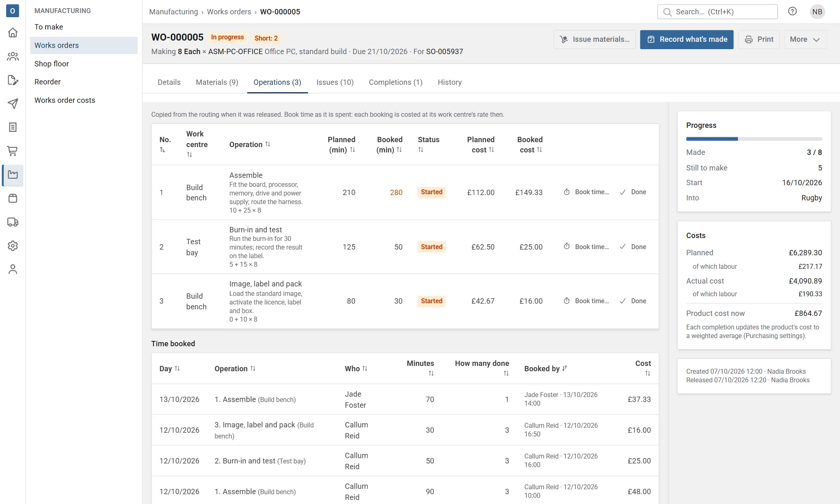Switch to the Materials (9) tab
This screenshot has width=840, height=504.
point(217,82)
